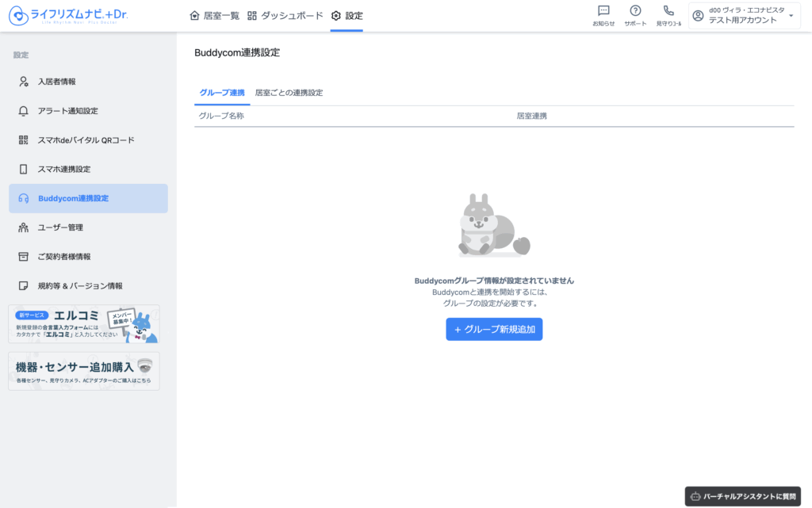This screenshot has height=508, width=812.
Task: Switch to 居室ごとの連携設定 tab
Action: tap(289, 93)
